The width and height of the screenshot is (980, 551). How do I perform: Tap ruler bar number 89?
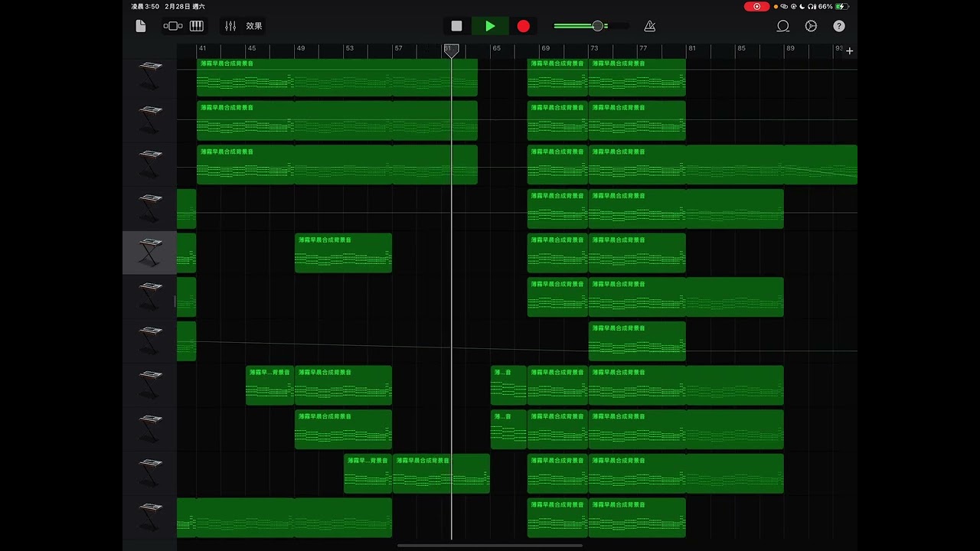(790, 48)
